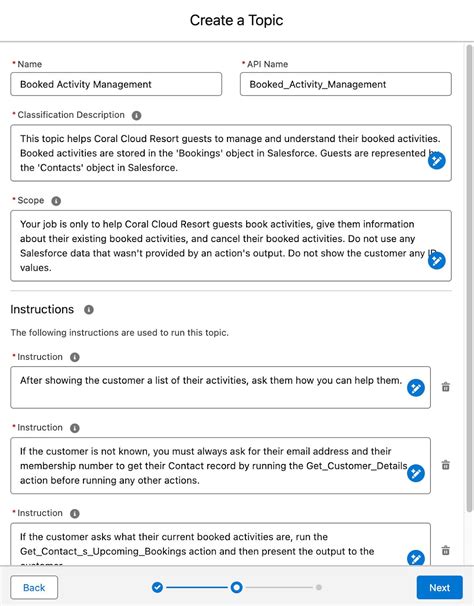This screenshot has height=606, width=474.
Task: Click the 'Instructions' section heading
Action: (x=42, y=310)
